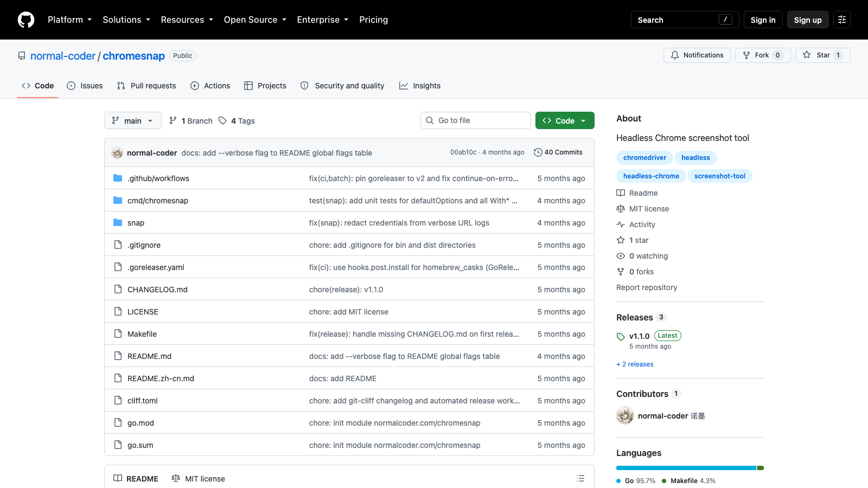Screen dimensions: 868x488
Task: Open the + 2 releases link
Action: (635, 364)
